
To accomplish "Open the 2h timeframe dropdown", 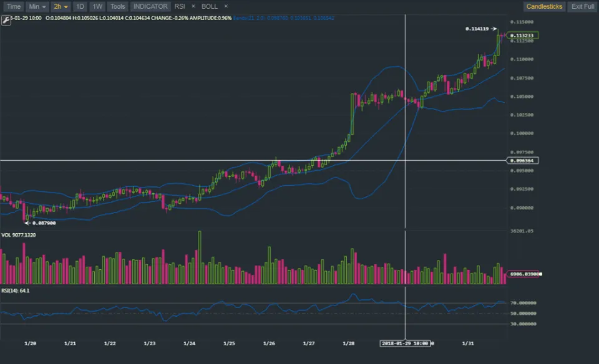I will (61, 6).
